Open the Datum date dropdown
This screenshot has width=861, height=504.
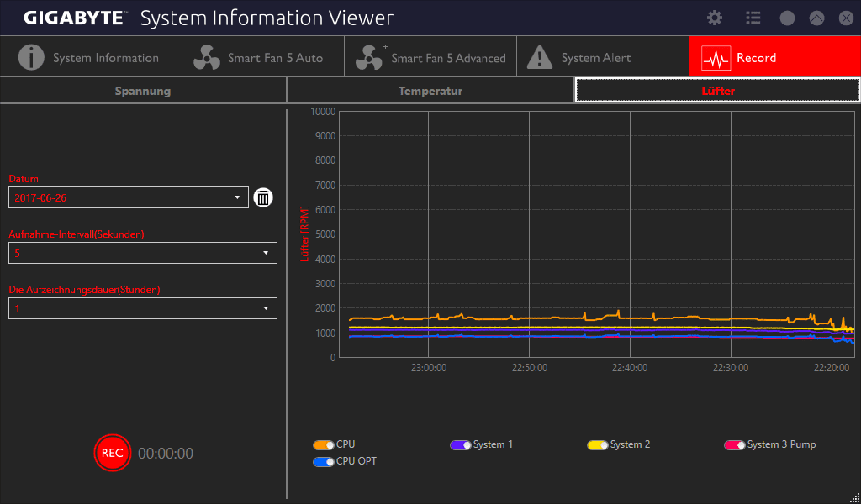pyautogui.click(x=129, y=197)
